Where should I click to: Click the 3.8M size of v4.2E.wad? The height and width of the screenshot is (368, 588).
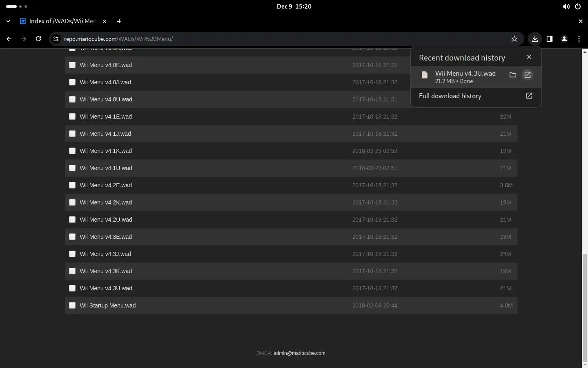pyautogui.click(x=506, y=185)
